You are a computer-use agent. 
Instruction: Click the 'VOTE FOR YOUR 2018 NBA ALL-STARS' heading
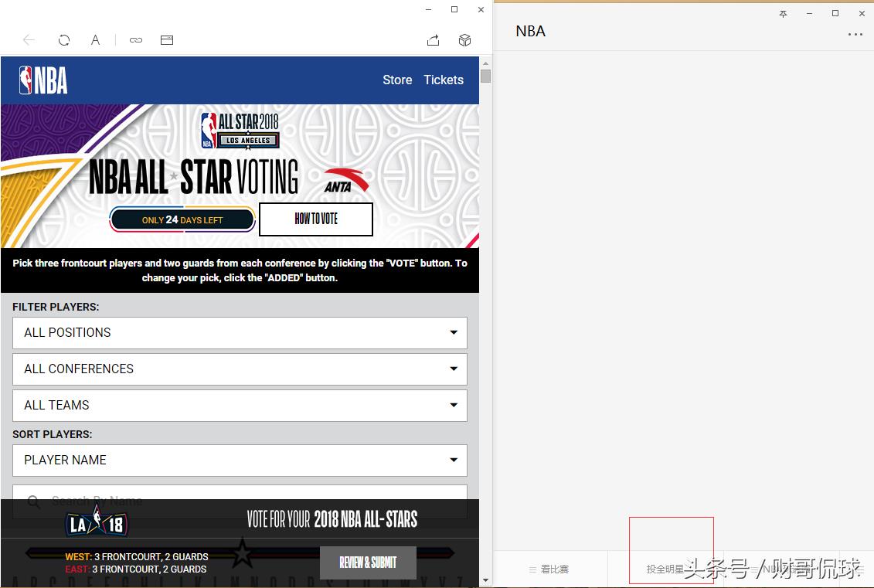click(x=332, y=519)
